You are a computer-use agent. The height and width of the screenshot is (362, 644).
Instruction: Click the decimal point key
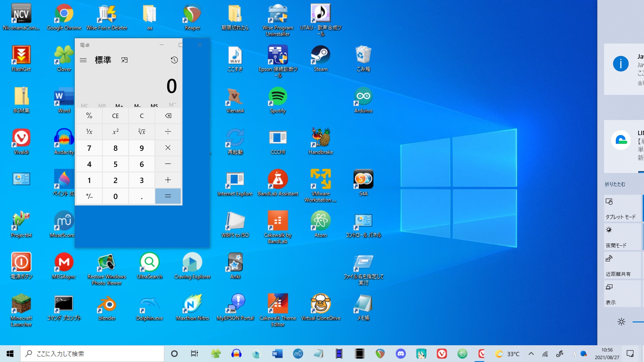(142, 196)
